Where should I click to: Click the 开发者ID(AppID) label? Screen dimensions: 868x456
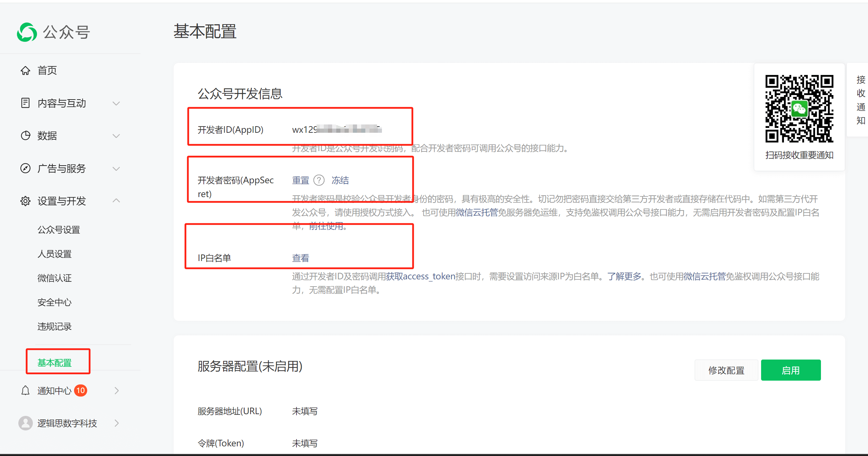click(230, 130)
